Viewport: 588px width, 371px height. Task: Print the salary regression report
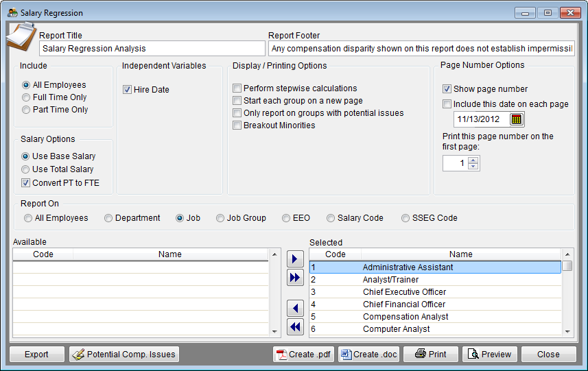(x=431, y=354)
